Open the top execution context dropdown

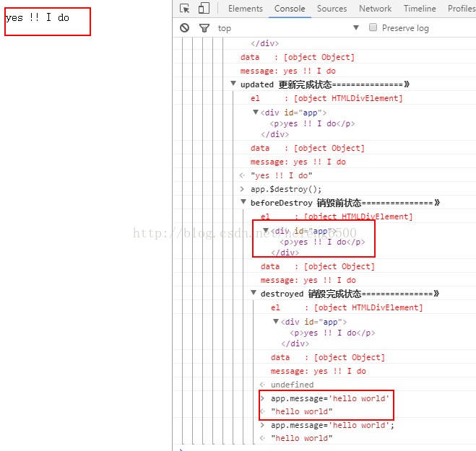pyautogui.click(x=288, y=28)
